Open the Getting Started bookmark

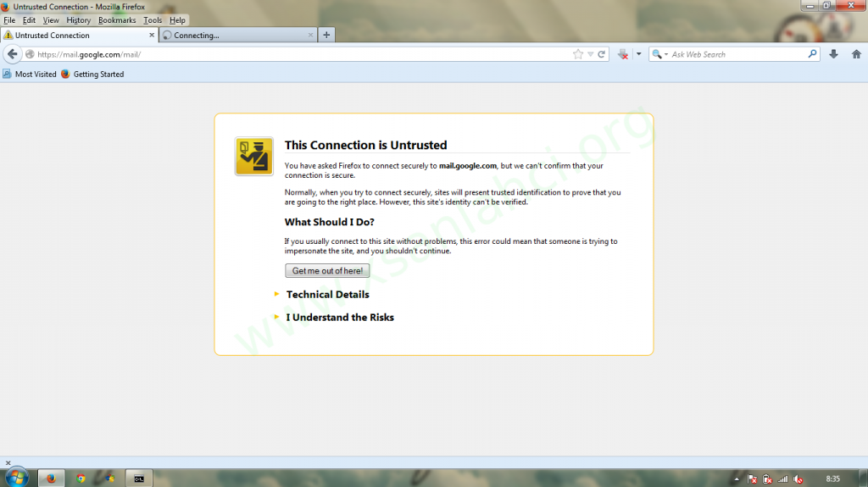pyautogui.click(x=92, y=75)
